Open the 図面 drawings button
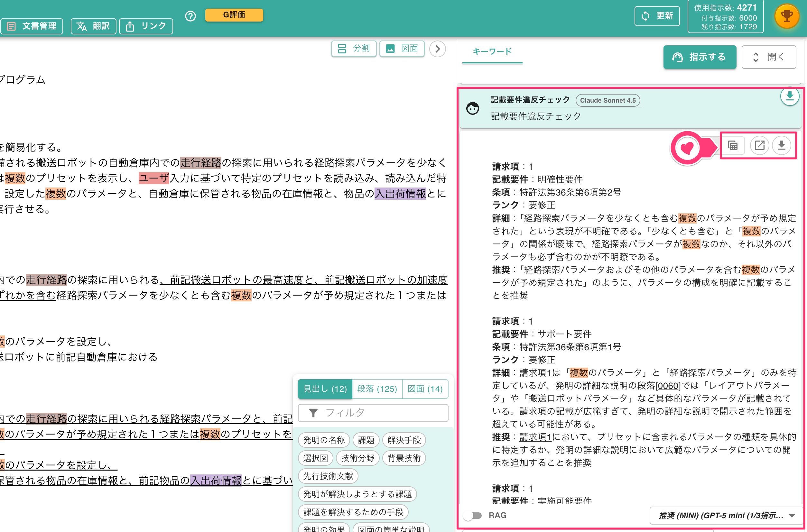Viewport: 807px width, 532px height. tap(402, 49)
